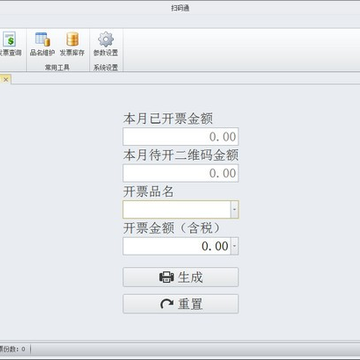360x360 pixels.
Task: Click the 本月待开二维码金额 label text
Action: (x=181, y=155)
